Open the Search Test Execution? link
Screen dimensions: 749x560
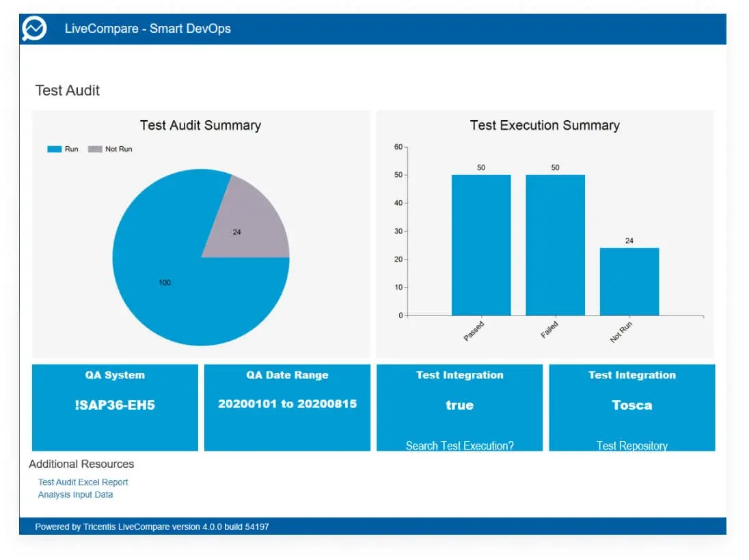click(459, 446)
